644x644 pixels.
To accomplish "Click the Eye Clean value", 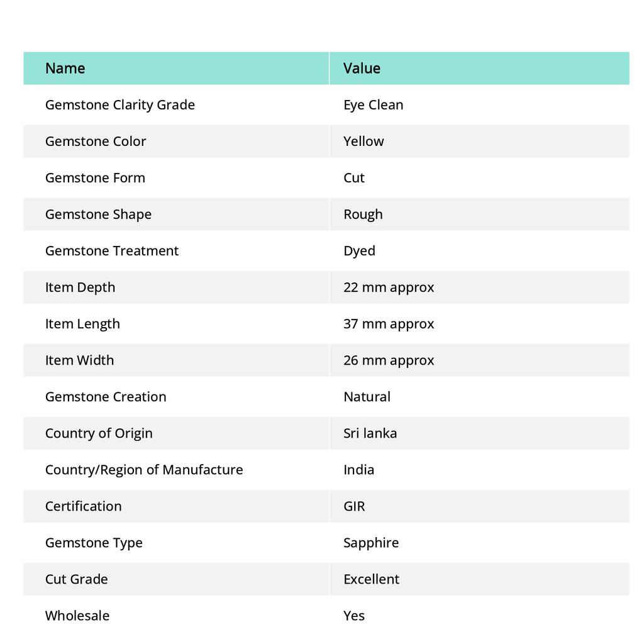I will coord(373,104).
